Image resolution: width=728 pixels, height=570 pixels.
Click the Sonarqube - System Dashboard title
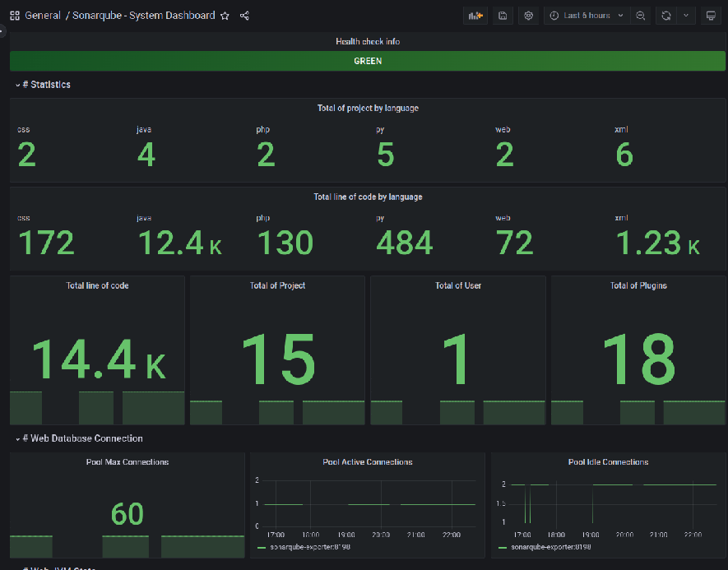(143, 16)
